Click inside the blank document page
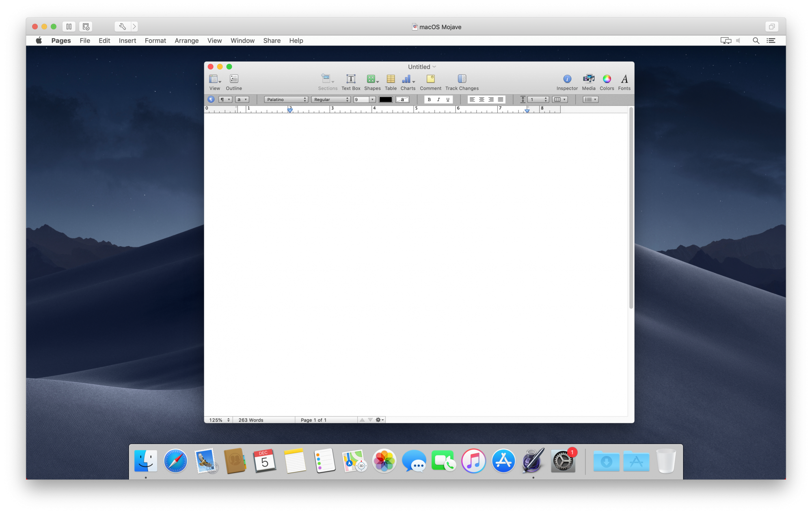This screenshot has width=812, height=514. point(416,264)
